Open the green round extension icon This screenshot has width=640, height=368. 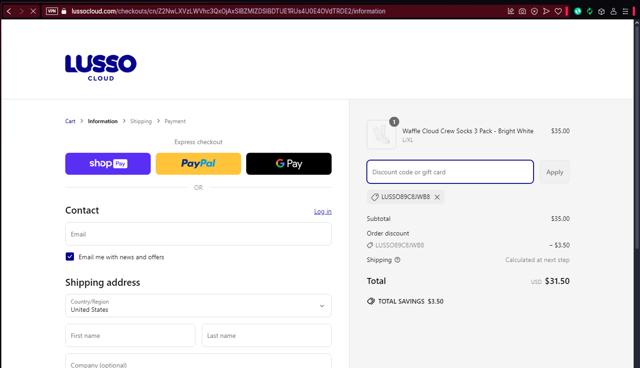578,11
